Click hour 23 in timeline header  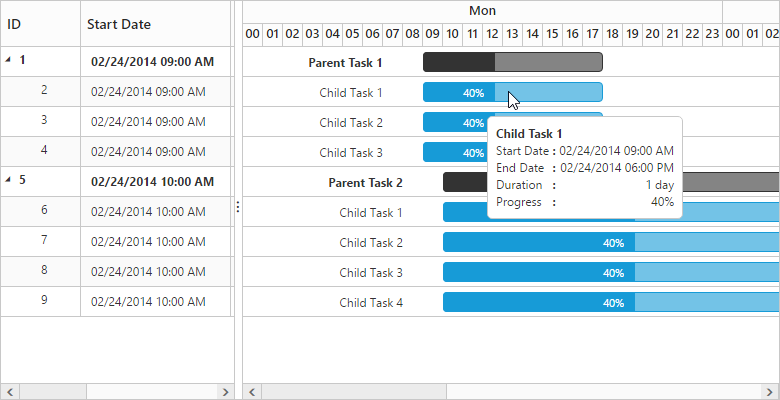pyautogui.click(x=712, y=34)
